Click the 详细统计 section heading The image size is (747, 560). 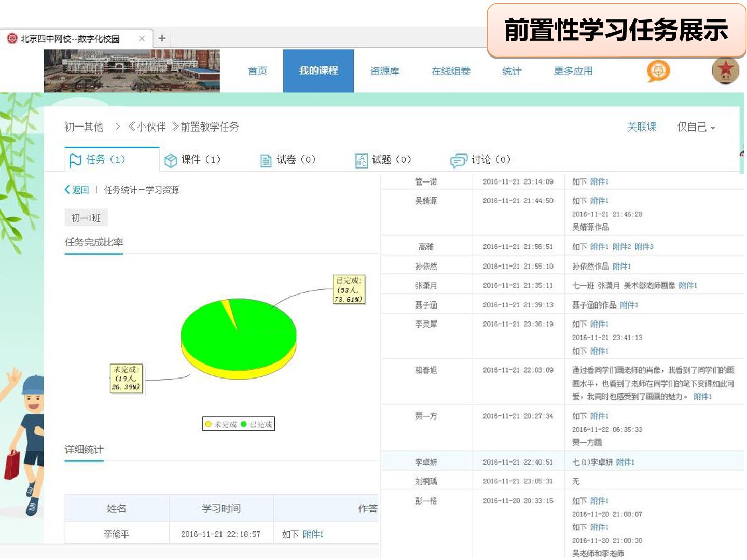pos(84,450)
